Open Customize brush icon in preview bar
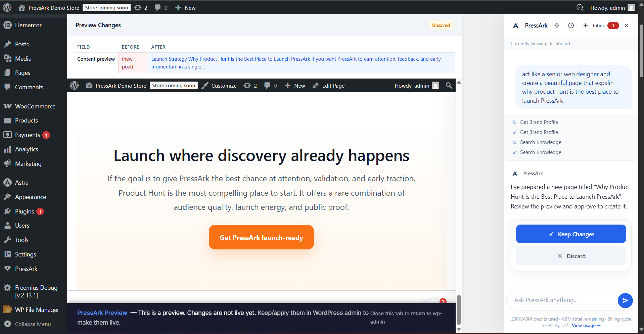Image resolution: width=644 pixels, height=334 pixels. [x=205, y=86]
